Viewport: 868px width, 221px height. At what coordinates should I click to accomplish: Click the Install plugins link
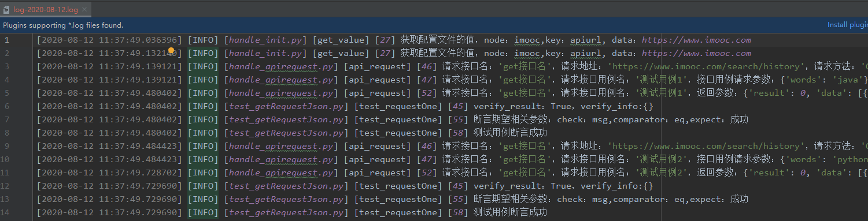[847, 25]
